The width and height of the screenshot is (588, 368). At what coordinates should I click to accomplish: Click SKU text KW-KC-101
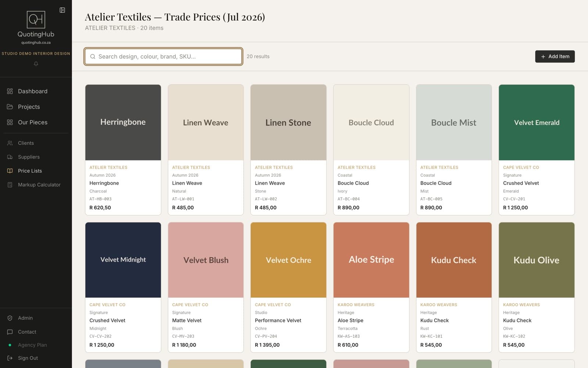tap(431, 336)
